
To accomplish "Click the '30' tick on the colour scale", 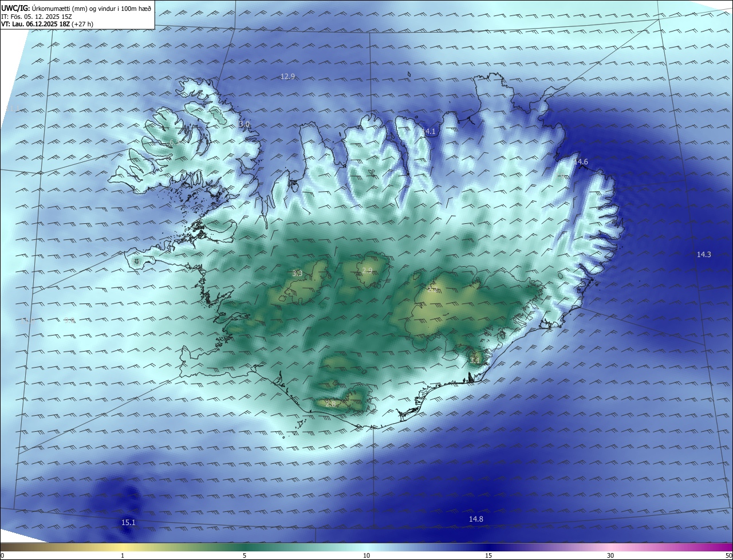I will (610, 556).
